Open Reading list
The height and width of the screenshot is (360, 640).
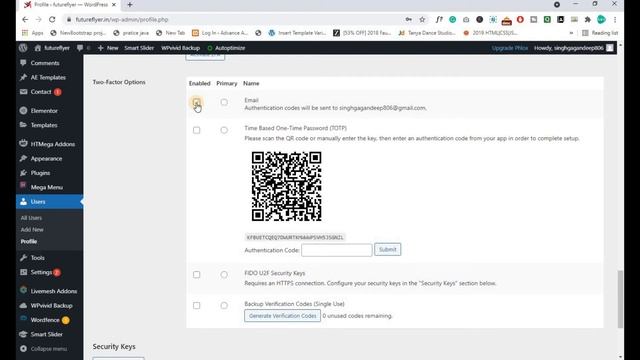[x=600, y=33]
